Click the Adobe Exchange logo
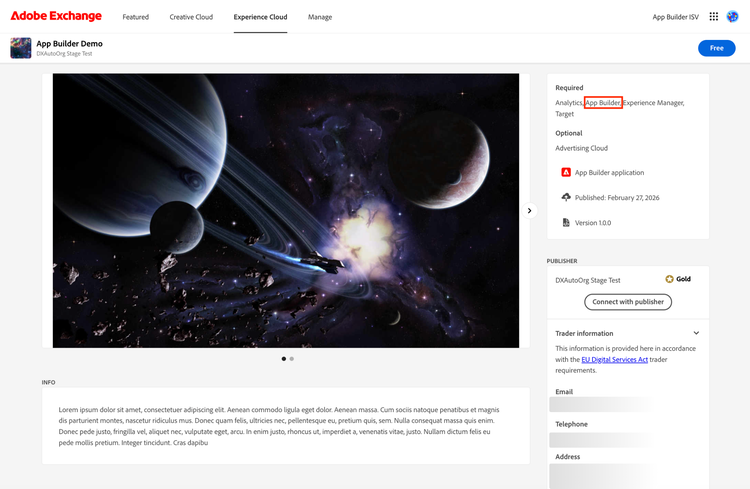The image size is (750, 489). click(x=56, y=16)
